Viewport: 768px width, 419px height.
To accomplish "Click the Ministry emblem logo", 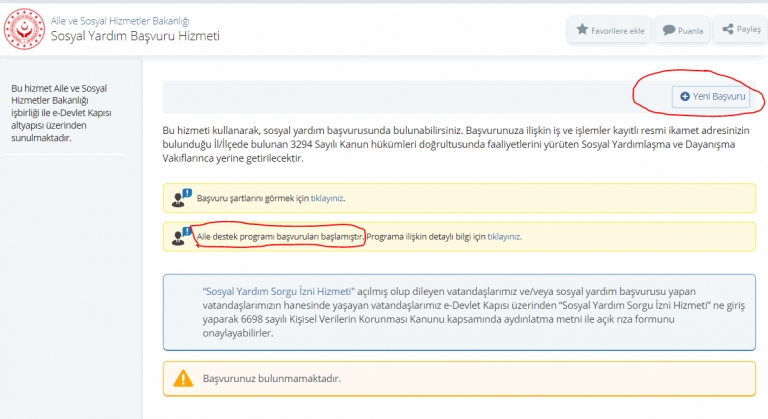I will pyautogui.click(x=23, y=29).
